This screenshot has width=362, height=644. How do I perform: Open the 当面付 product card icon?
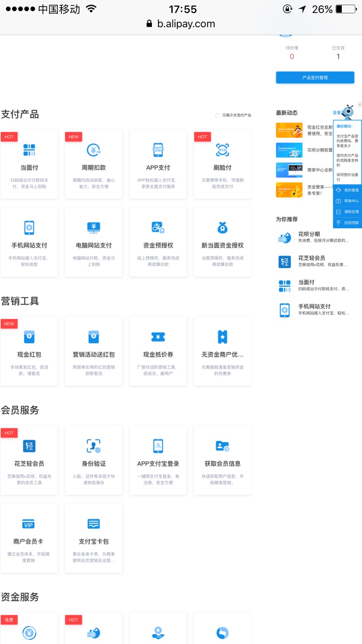[x=29, y=150]
